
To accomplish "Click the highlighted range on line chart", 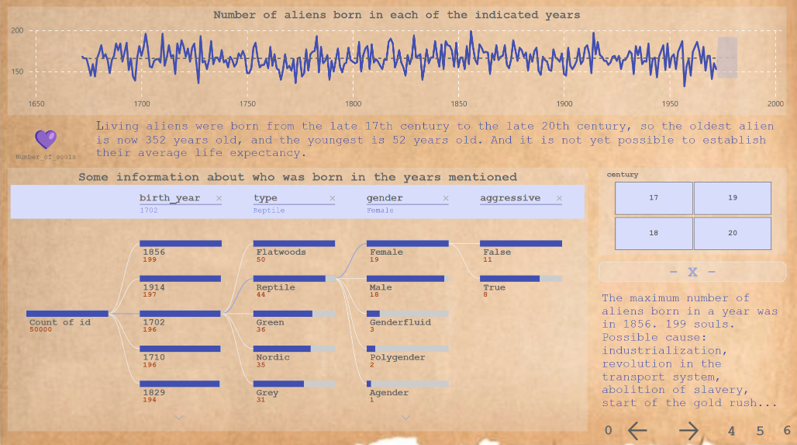I will 727,57.
